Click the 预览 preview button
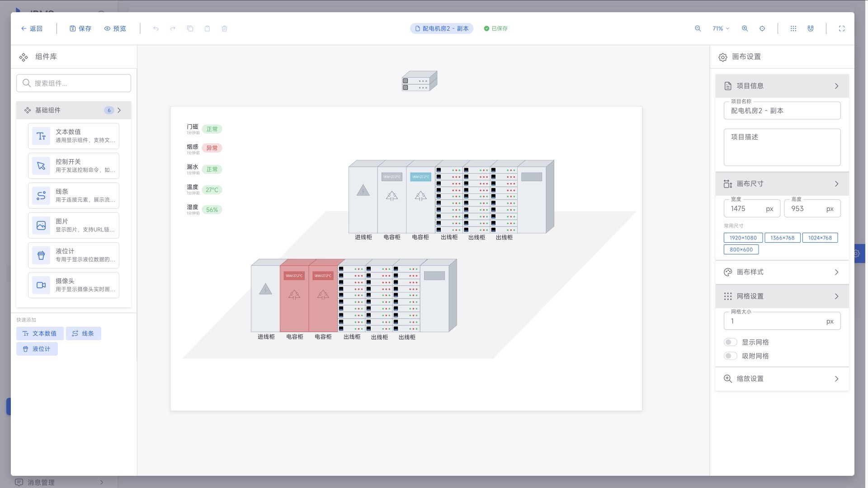 pos(115,28)
